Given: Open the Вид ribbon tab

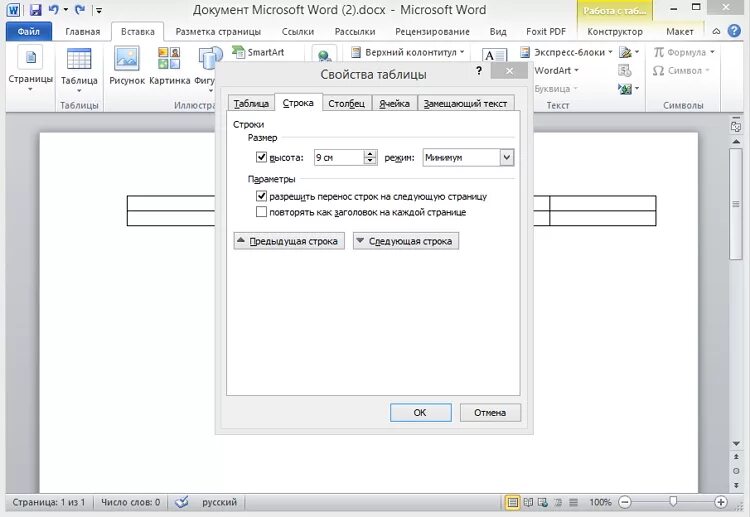Looking at the screenshot, I should tap(498, 32).
